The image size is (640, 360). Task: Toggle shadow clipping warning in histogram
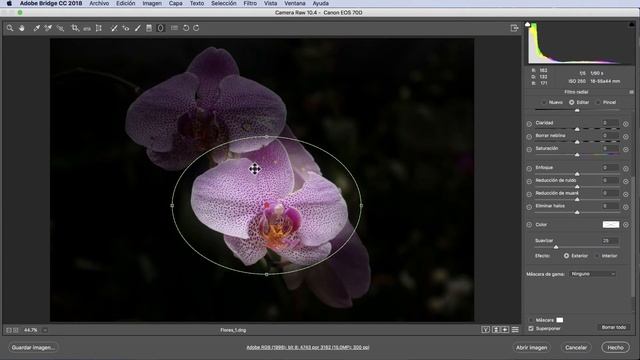click(x=527, y=25)
